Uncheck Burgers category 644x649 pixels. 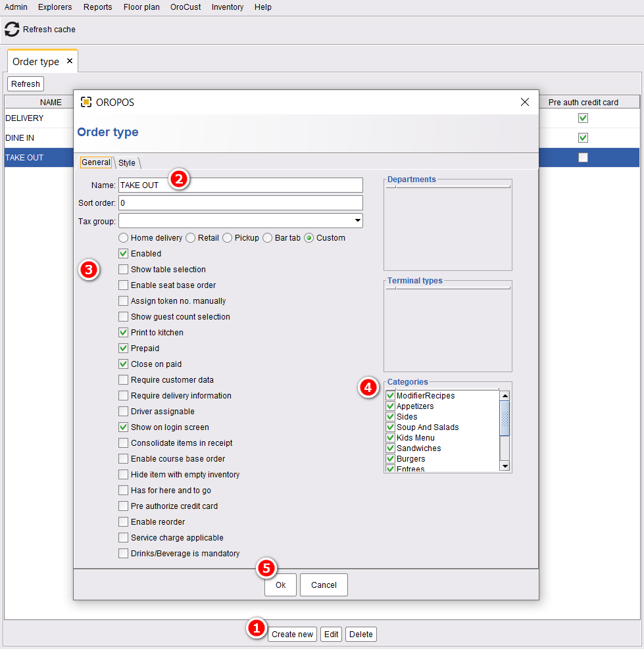[x=390, y=458]
